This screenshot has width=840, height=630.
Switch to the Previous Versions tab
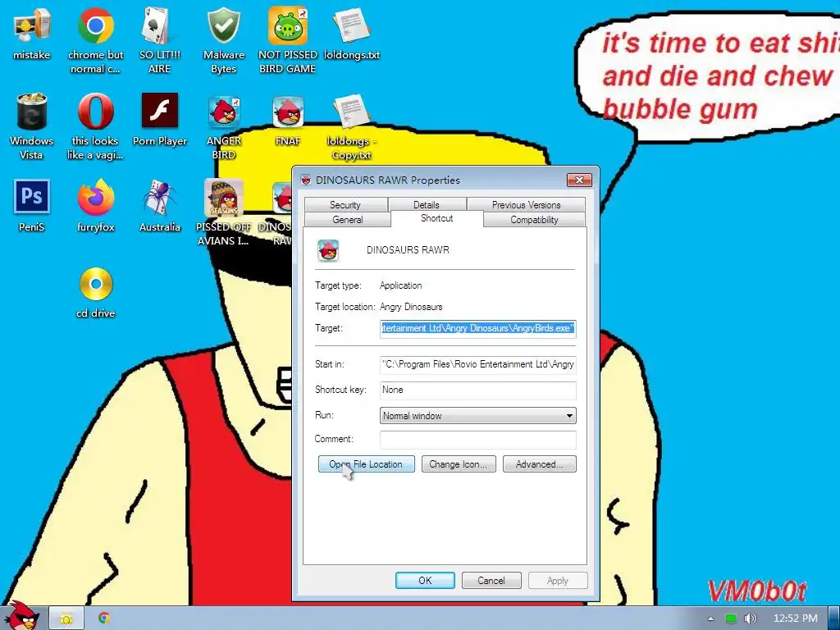[x=526, y=204]
